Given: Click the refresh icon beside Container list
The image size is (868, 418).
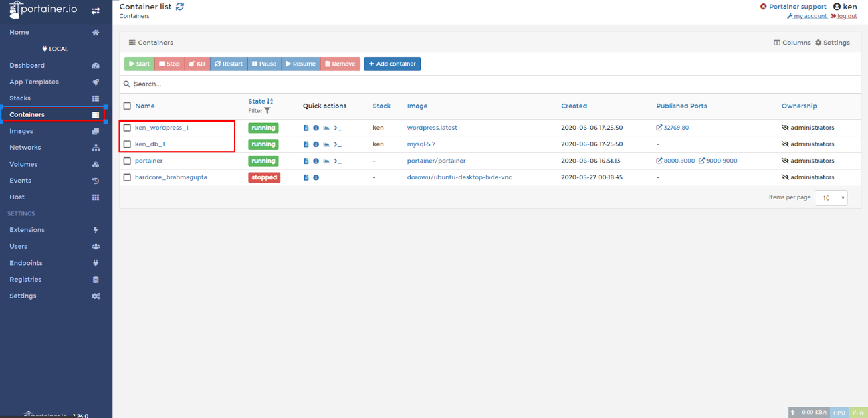Looking at the screenshot, I should (180, 7).
